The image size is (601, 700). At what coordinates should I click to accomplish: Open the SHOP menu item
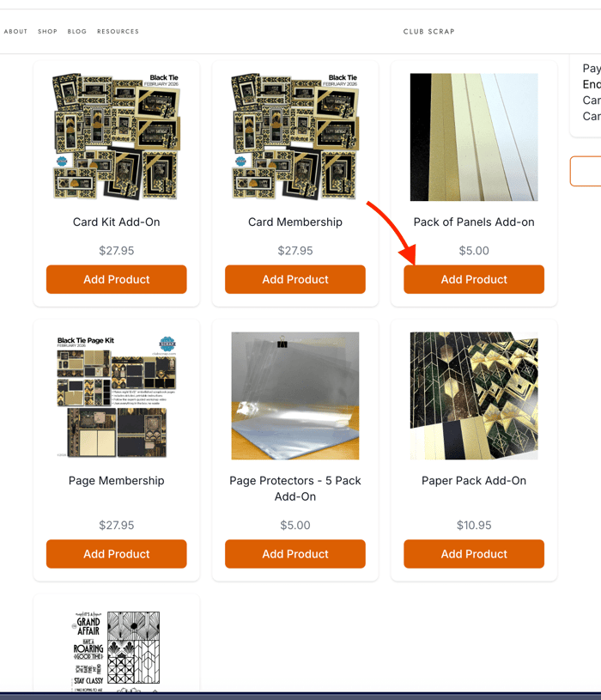[47, 32]
